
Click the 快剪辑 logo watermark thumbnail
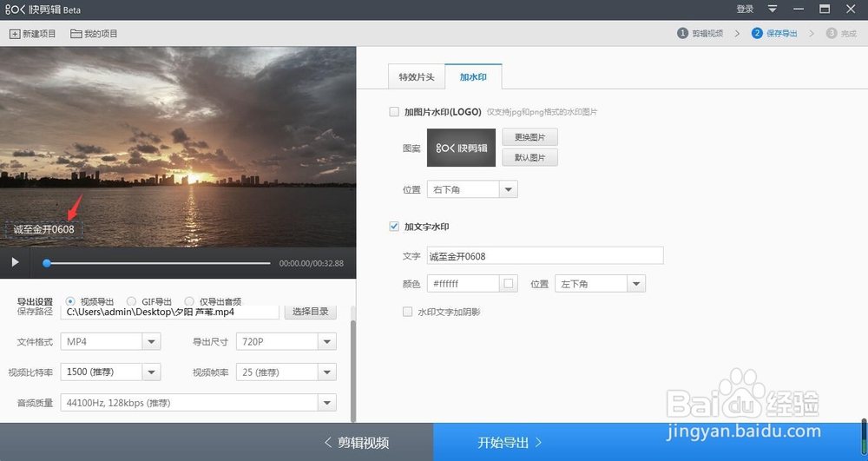(461, 148)
